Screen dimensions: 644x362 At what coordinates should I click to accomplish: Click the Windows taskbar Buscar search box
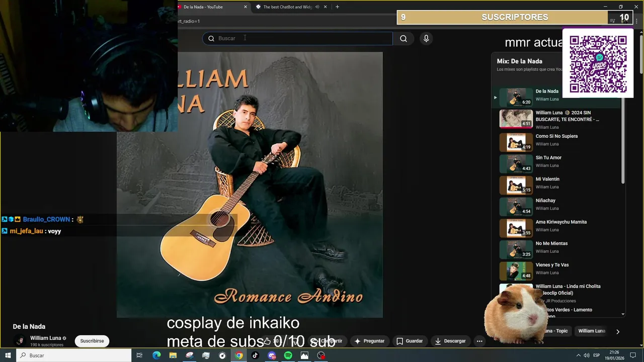click(x=74, y=355)
